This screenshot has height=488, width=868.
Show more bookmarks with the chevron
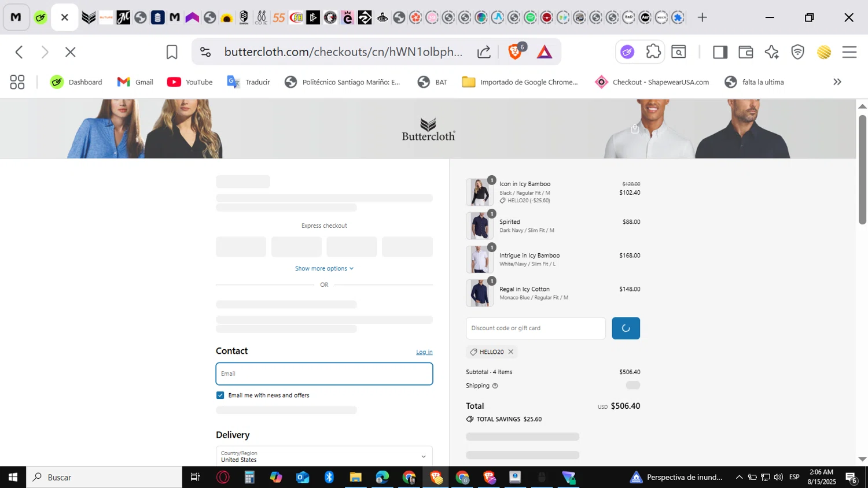pos(837,82)
